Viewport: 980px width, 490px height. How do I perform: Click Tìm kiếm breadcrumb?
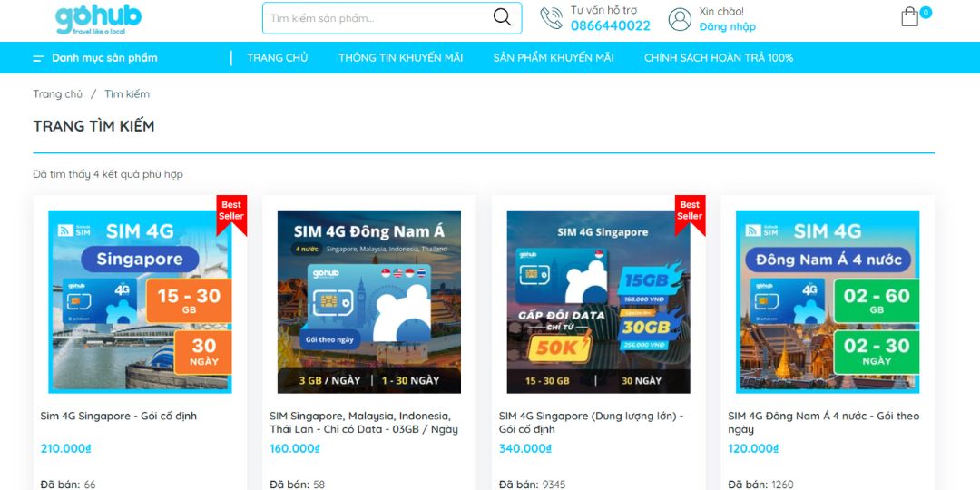click(127, 94)
